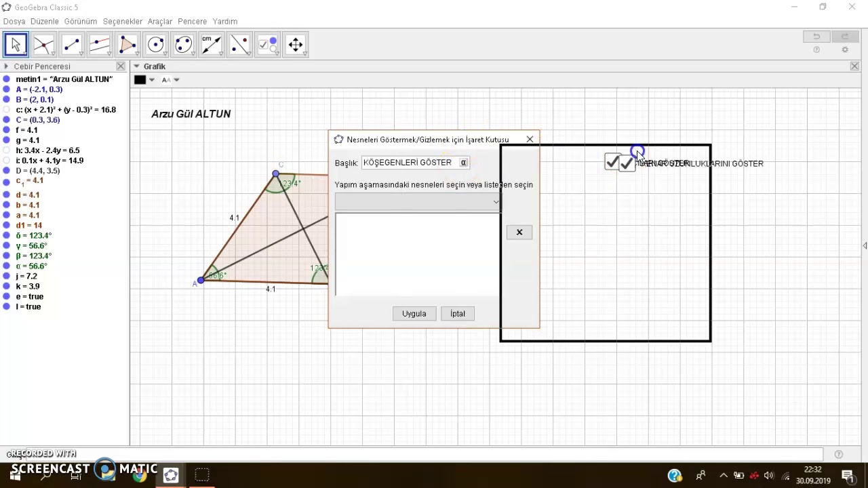This screenshot has height=488, width=868.
Task: Open the toolbar help question icon
Action: click(816, 50)
